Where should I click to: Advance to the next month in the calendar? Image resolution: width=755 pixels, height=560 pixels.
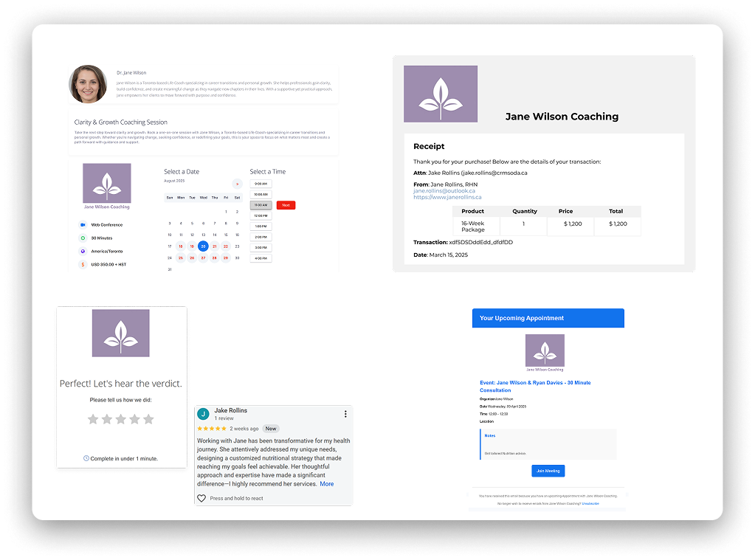[237, 184]
